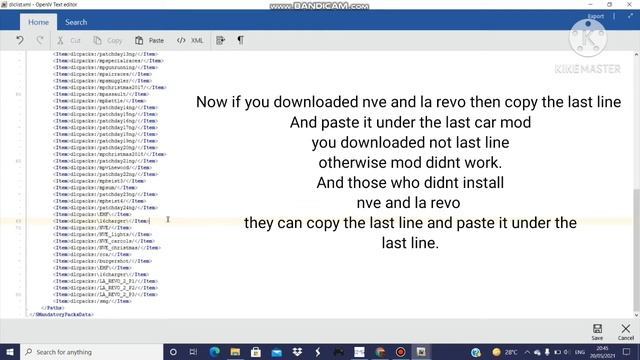
Task: Open Task View on the taskbar
Action: point(193,352)
